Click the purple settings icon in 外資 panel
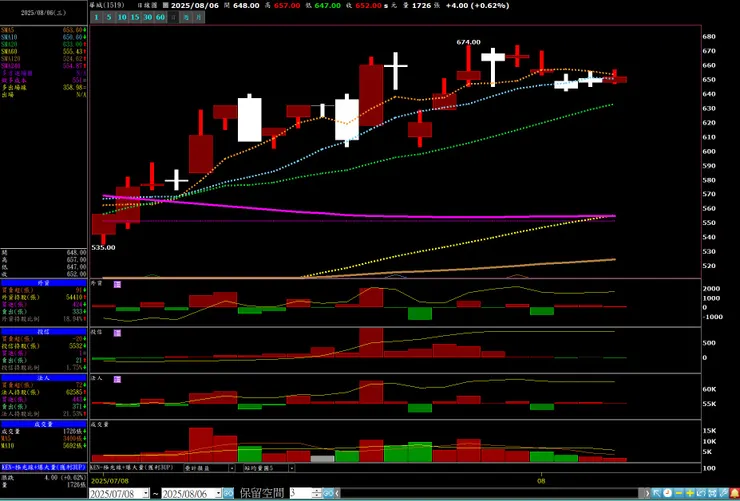This screenshot has height=501, width=740. point(117,284)
